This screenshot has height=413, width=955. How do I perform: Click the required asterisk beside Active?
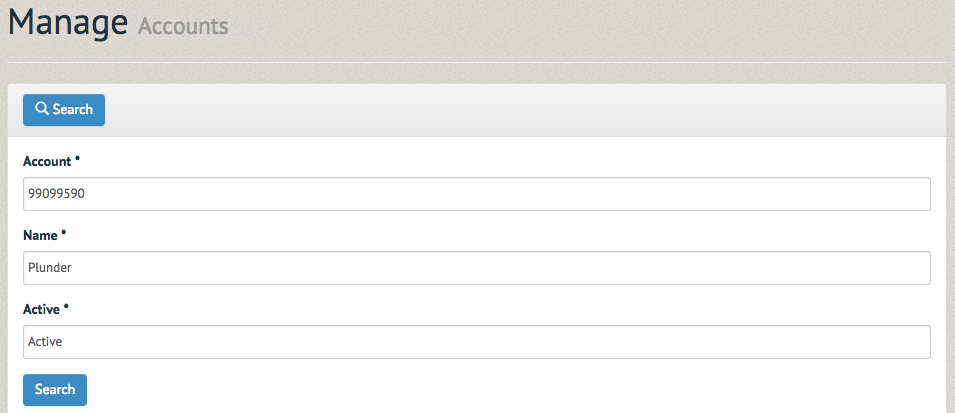point(66,308)
